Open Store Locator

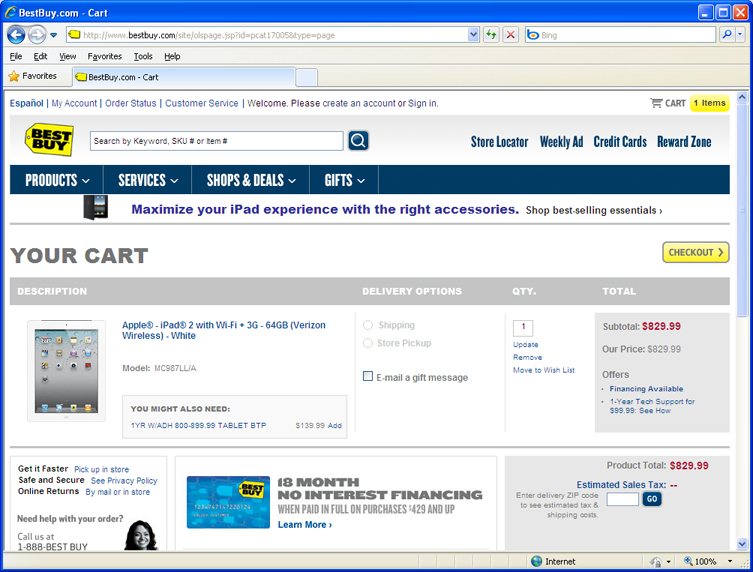tap(499, 142)
